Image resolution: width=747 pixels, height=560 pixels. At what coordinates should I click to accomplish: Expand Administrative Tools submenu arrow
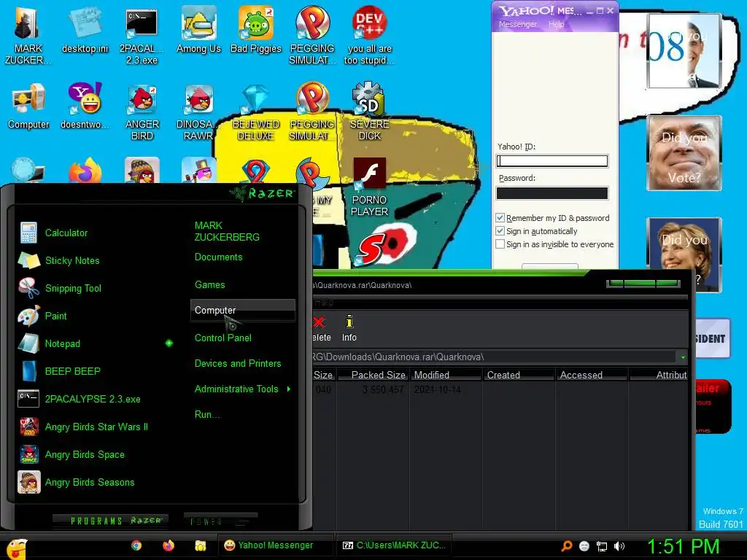[289, 389]
